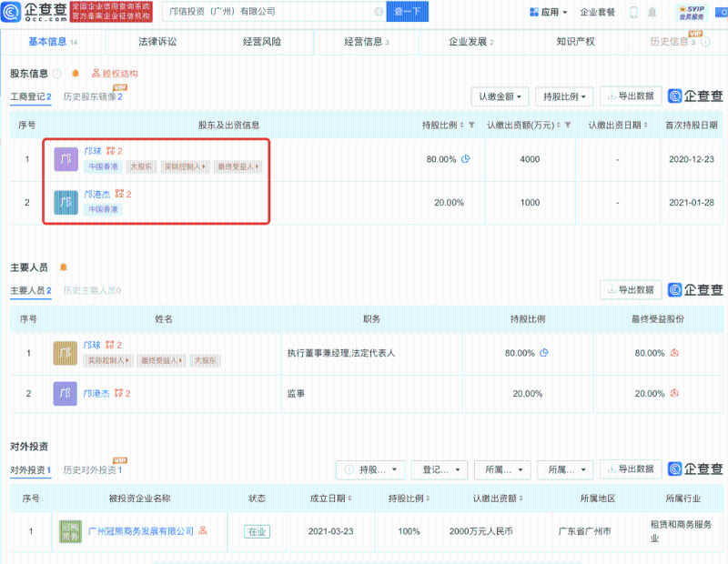The image size is (728, 564).
Task: Click the clear icon in search box
Action: (378, 12)
